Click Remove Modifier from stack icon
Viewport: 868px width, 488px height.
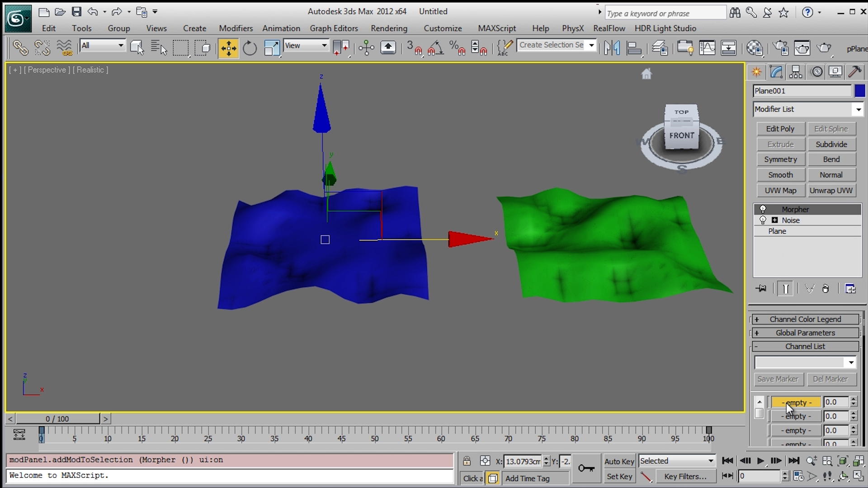pos(826,289)
